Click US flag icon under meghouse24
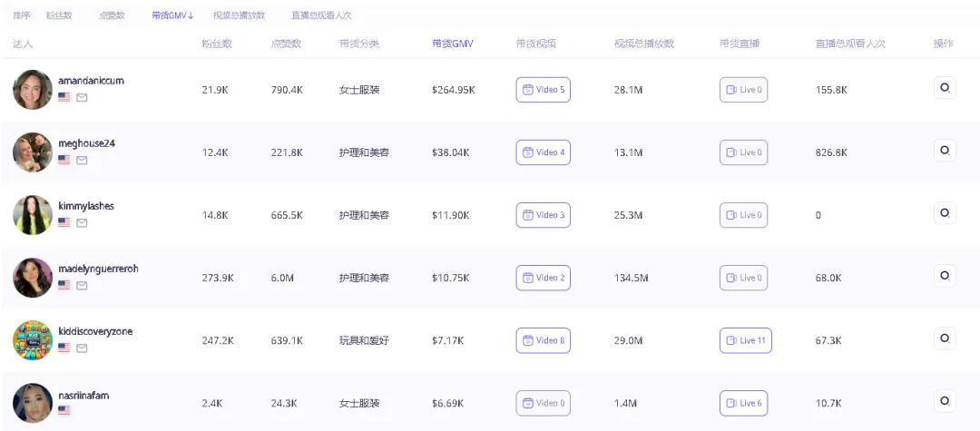This screenshot has height=431, width=980. point(64,160)
